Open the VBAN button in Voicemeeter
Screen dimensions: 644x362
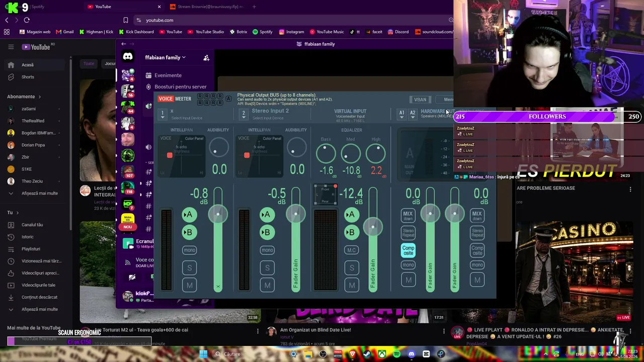(420, 100)
